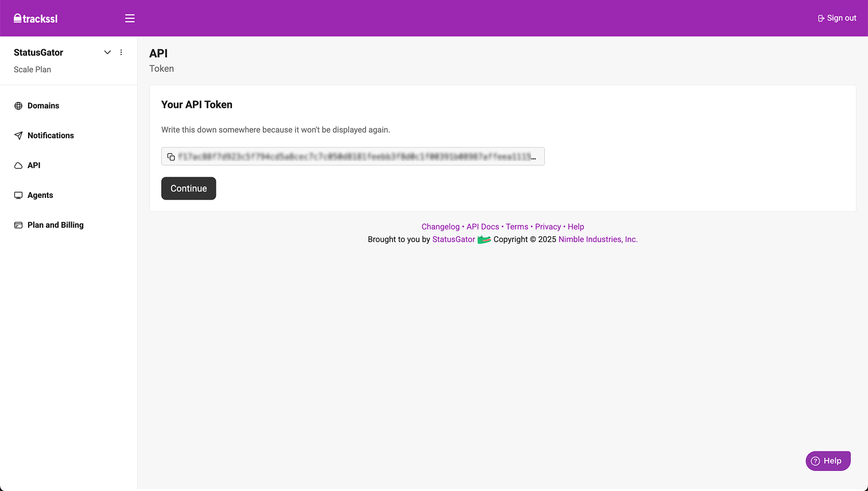Image resolution: width=868 pixels, height=491 pixels.
Task: Click the monitor icon beside Agents
Action: [x=18, y=195]
